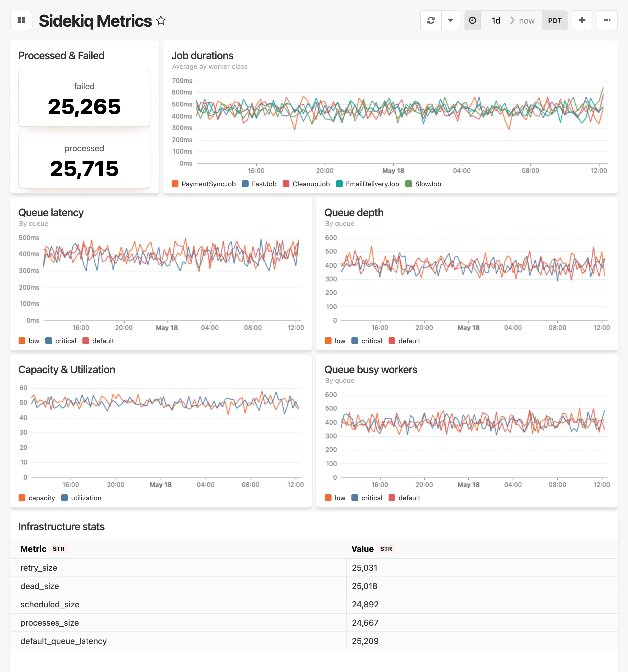This screenshot has height=672, width=628.
Task: Toggle low series in Queue depth legend
Action: tap(335, 341)
